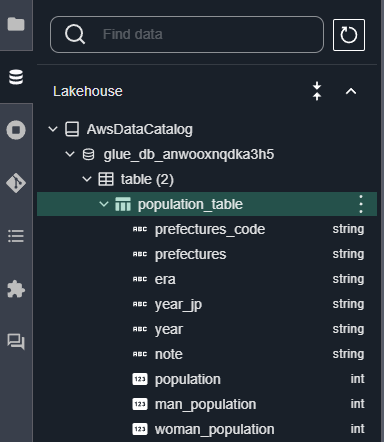Viewport: 384px width, 442px height.
Task: Select the glue_db_anwooxnqdka3h5 database label
Action: point(189,154)
